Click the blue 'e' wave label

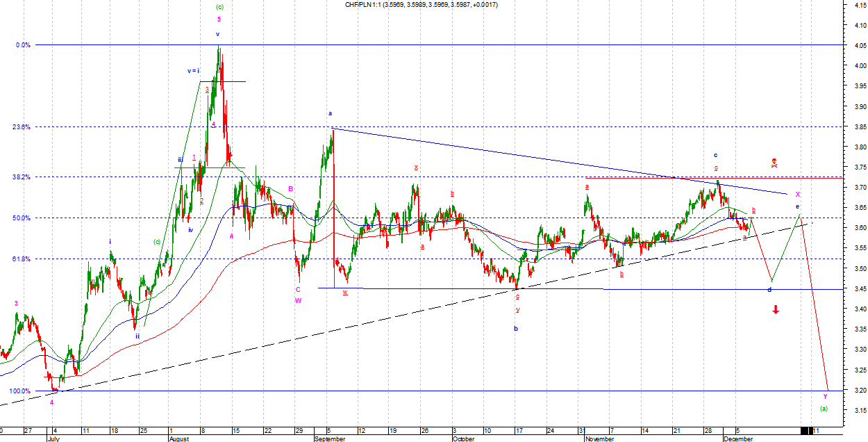(797, 206)
